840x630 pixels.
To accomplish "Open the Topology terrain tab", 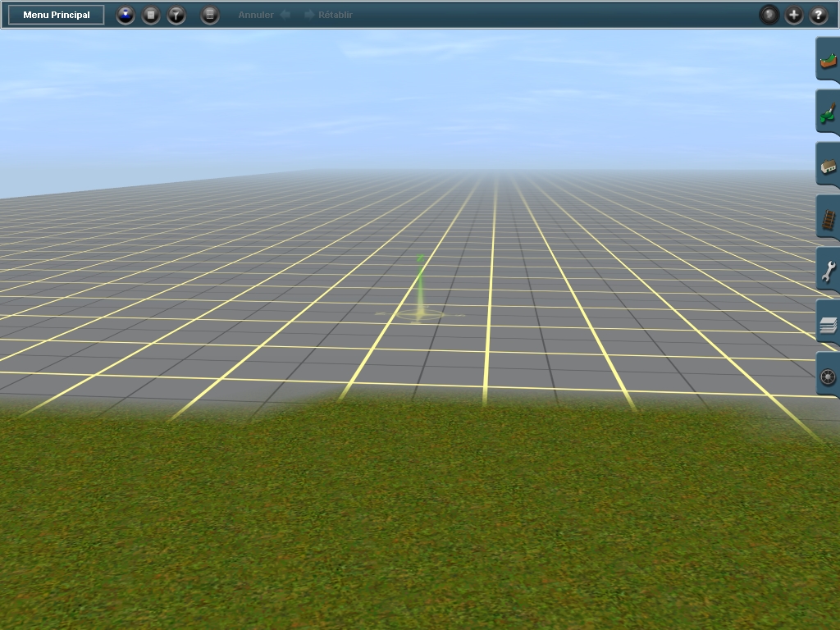I will [x=828, y=60].
